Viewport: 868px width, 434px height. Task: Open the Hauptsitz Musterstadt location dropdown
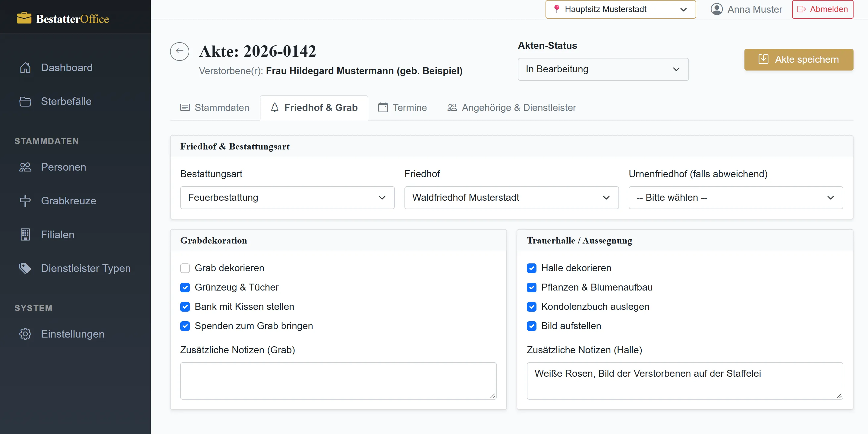[621, 9]
